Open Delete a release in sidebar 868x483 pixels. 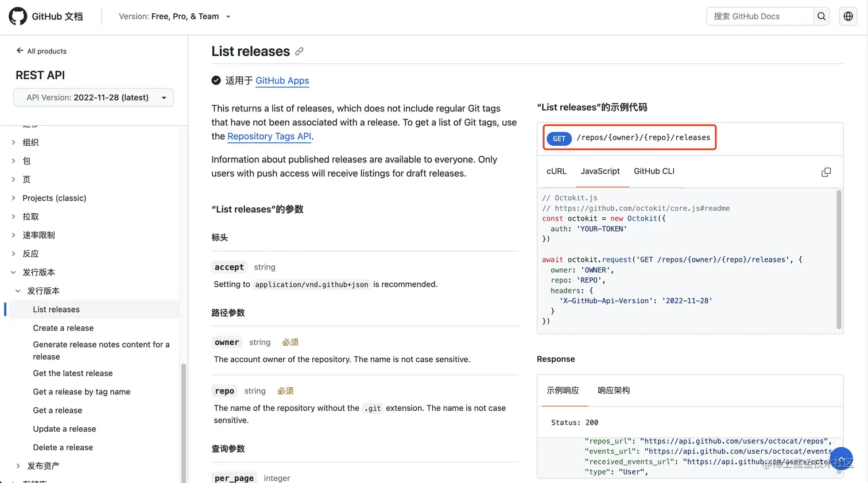(63, 447)
